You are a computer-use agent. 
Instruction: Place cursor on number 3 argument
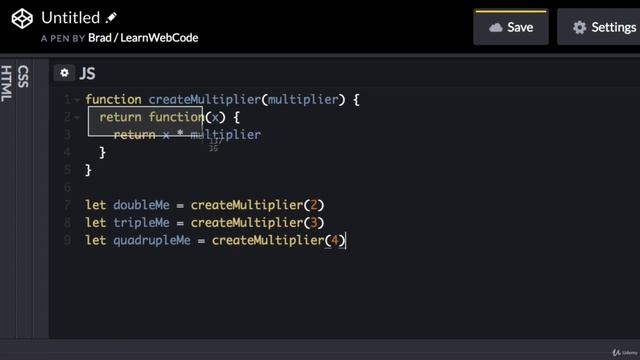coord(314,222)
